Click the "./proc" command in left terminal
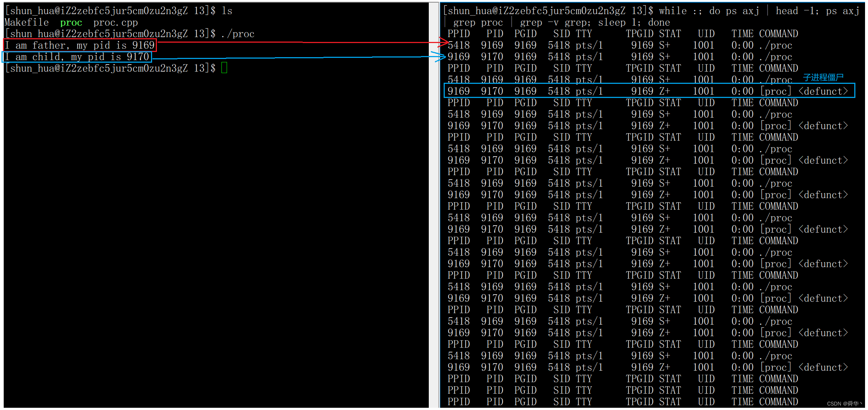Screen dimensions: 868x410 [x=238, y=34]
